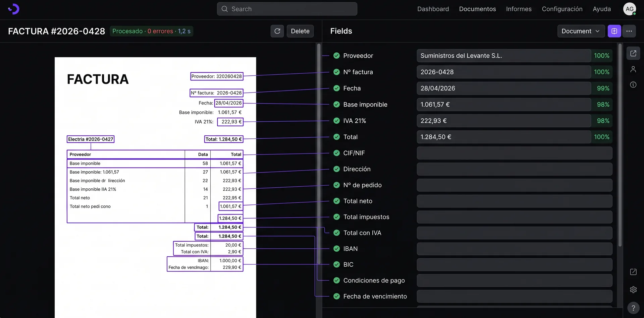Select the '28/04/2026' highlighted box in invoice
Viewport: 644px width, 318px height.
(x=229, y=103)
